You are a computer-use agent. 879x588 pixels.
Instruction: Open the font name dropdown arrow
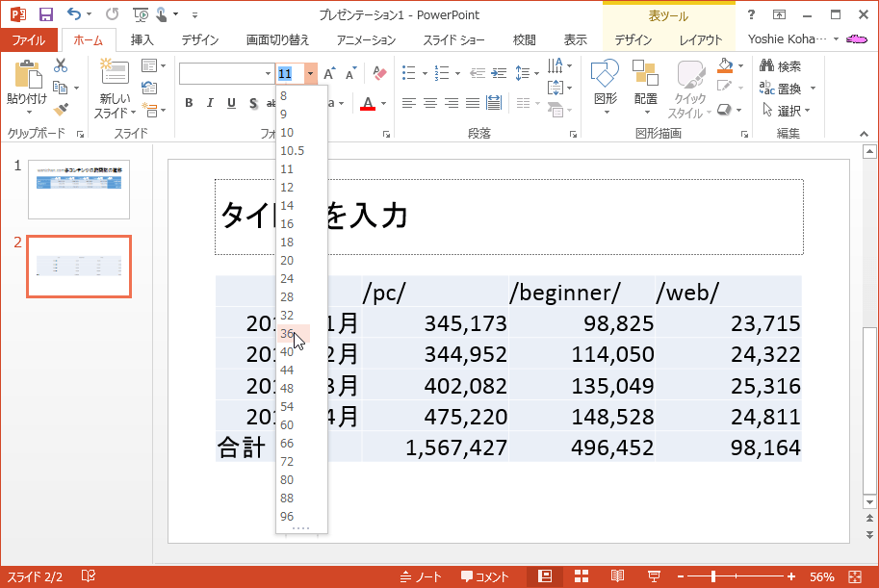[268, 73]
